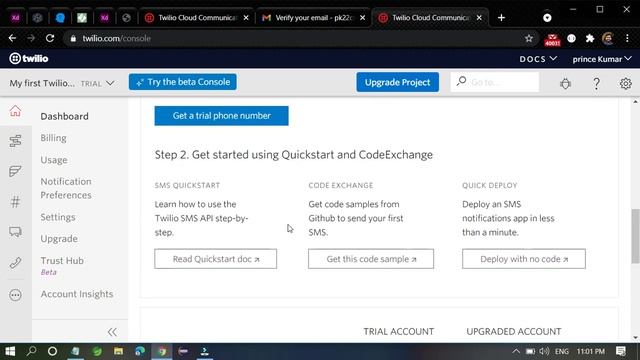Open Account Insights menu item
The height and width of the screenshot is (360, 640).
(x=77, y=294)
